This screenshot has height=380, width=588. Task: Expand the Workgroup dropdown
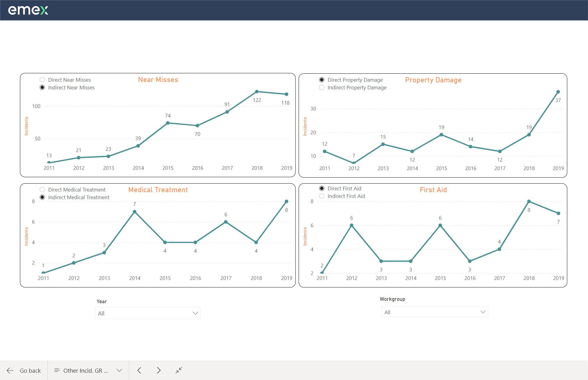point(435,312)
